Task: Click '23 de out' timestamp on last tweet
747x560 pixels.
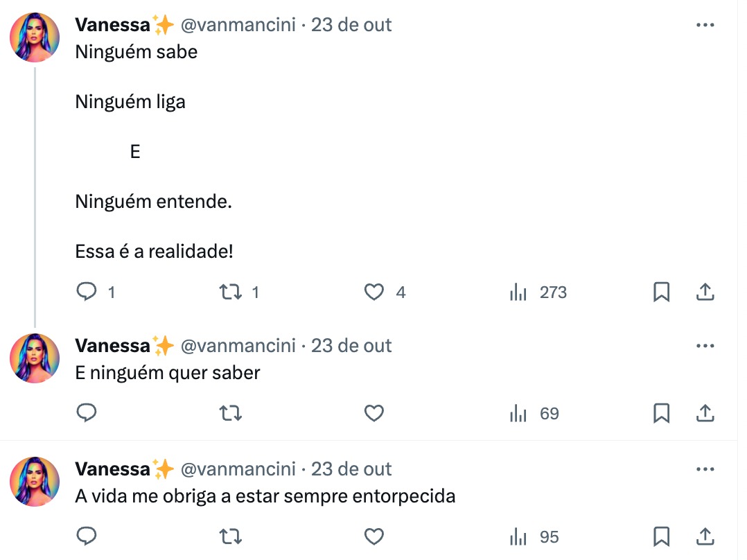Action: [351, 469]
